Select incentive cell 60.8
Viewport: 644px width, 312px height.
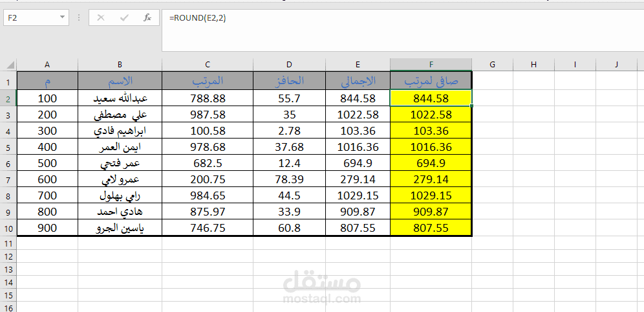click(x=289, y=228)
